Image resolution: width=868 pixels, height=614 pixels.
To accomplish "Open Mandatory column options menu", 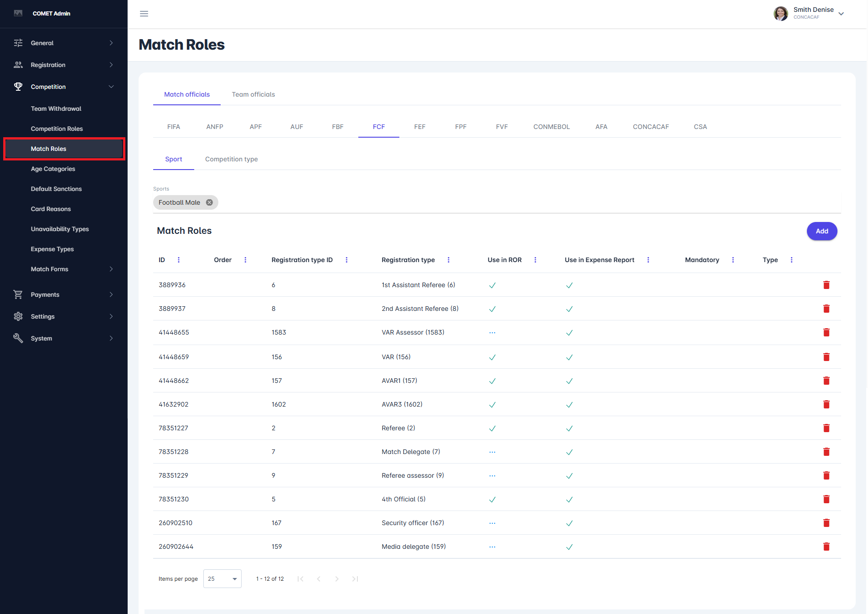I will click(x=733, y=260).
